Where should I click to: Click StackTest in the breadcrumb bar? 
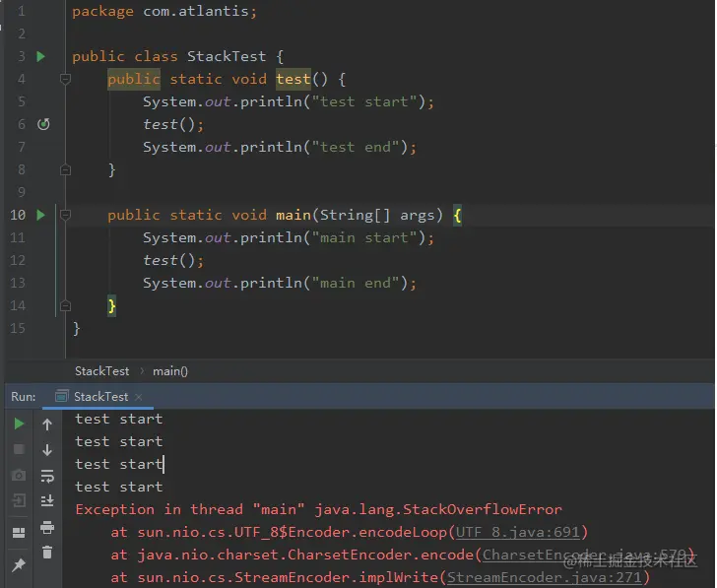pos(102,370)
